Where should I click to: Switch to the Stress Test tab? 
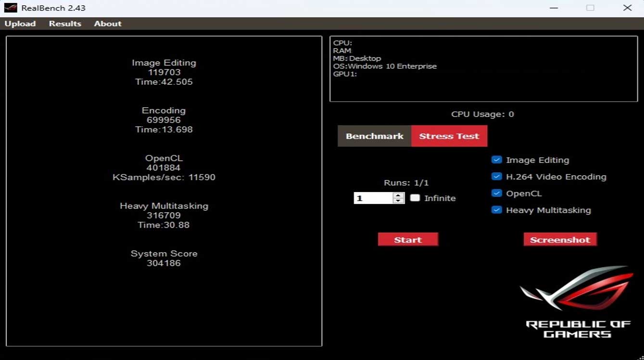click(449, 136)
